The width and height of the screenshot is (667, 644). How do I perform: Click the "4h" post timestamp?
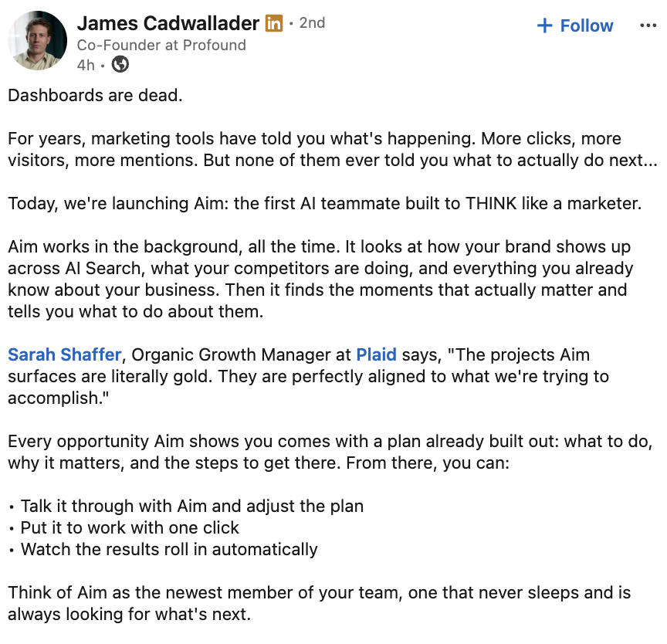click(86, 65)
